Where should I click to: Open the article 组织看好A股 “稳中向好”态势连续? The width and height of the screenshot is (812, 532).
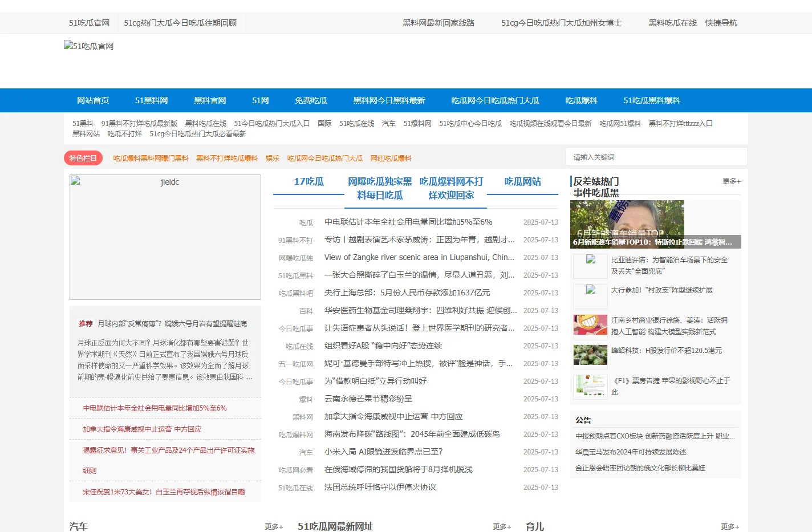[x=383, y=346]
